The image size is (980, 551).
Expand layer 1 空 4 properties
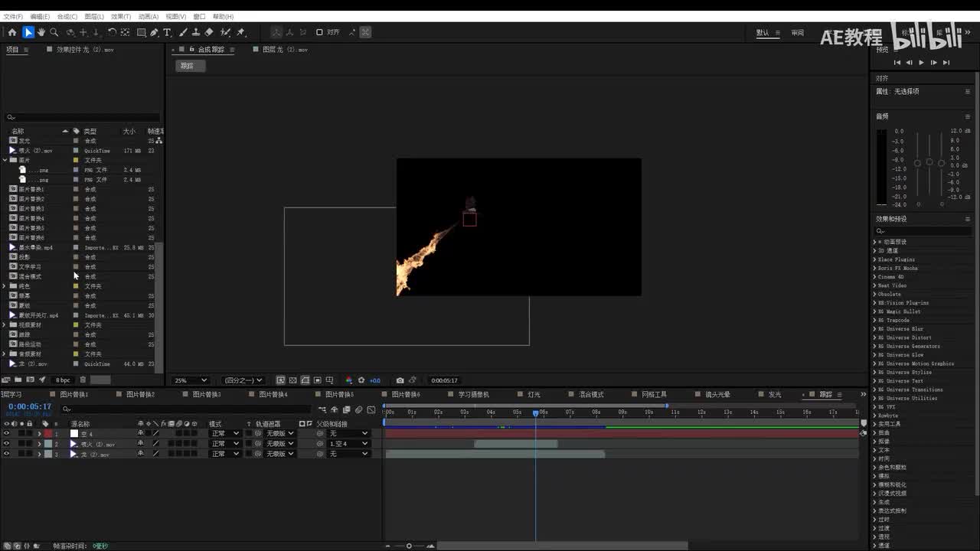coord(40,434)
